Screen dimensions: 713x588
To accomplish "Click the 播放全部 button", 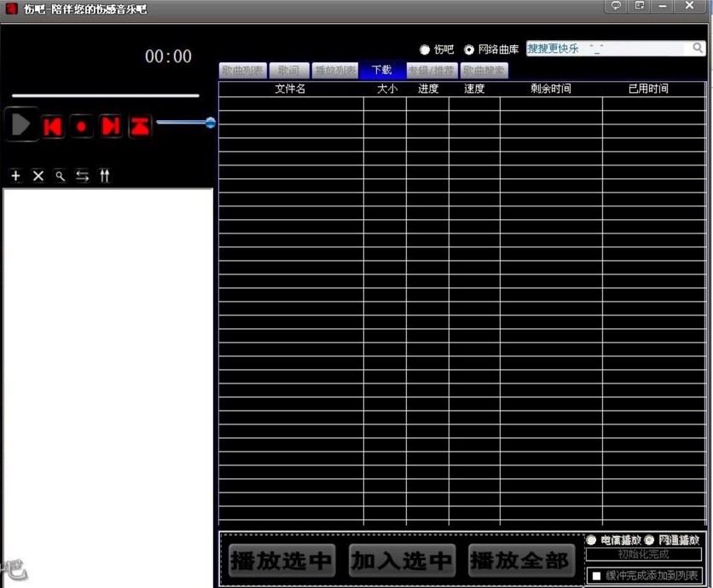I will click(519, 561).
